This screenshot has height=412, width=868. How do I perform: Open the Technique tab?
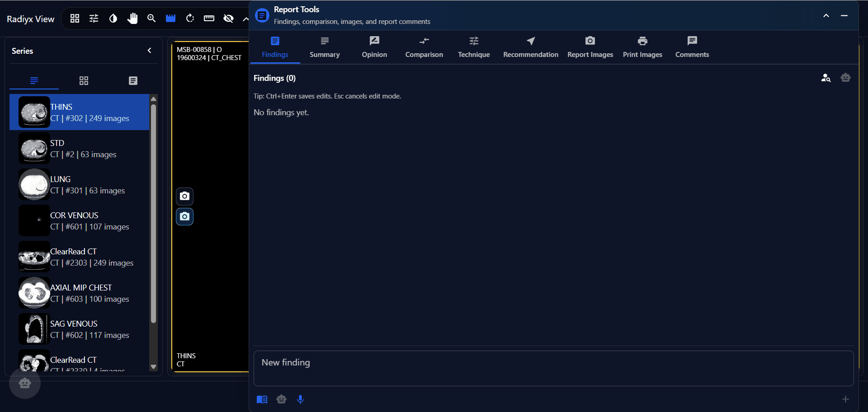(474, 47)
